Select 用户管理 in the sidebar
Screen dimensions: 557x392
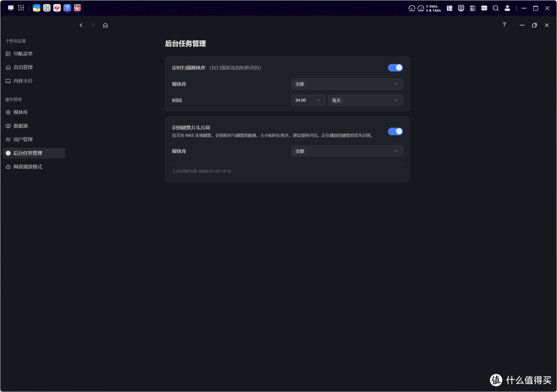click(34, 139)
